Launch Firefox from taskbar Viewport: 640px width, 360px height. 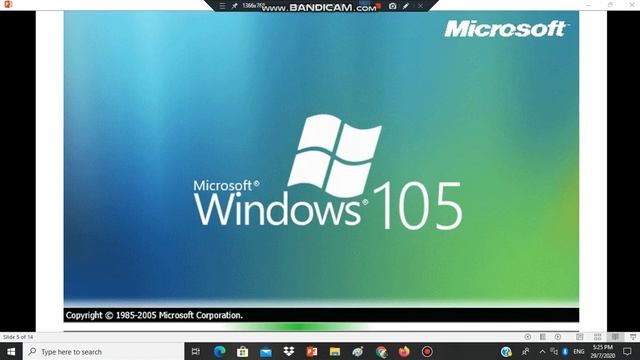pyautogui.click(x=404, y=351)
